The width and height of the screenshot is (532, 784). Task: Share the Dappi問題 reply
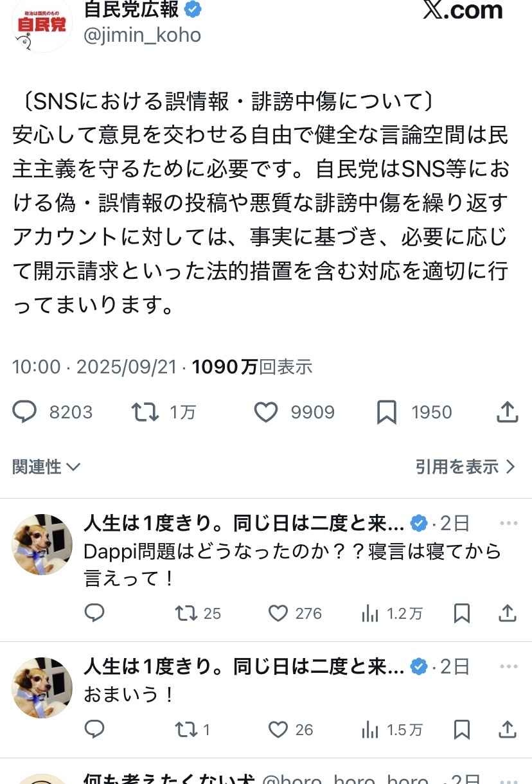point(508,614)
